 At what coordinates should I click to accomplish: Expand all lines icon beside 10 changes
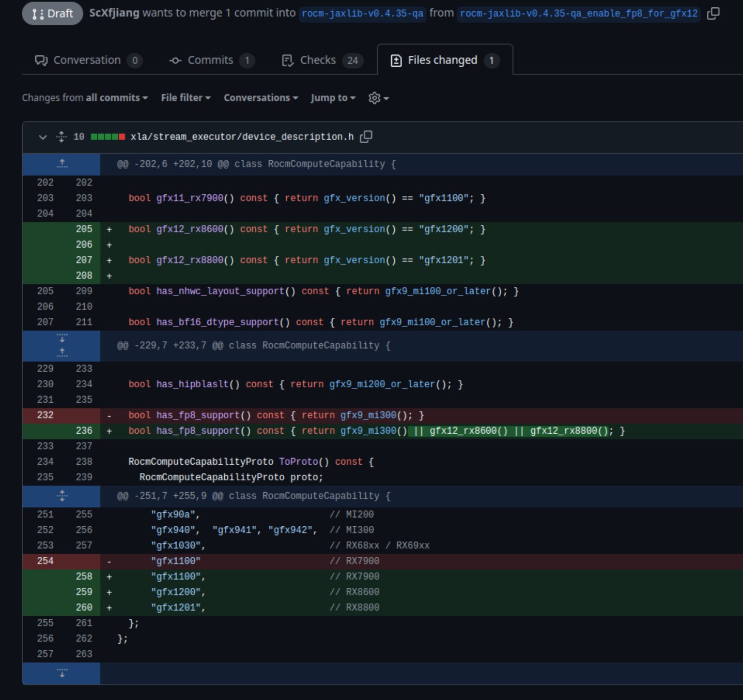[61, 137]
